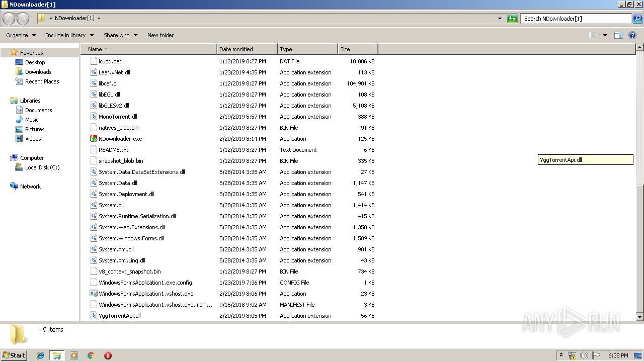Toggle the preview pane icon

pos(618,35)
